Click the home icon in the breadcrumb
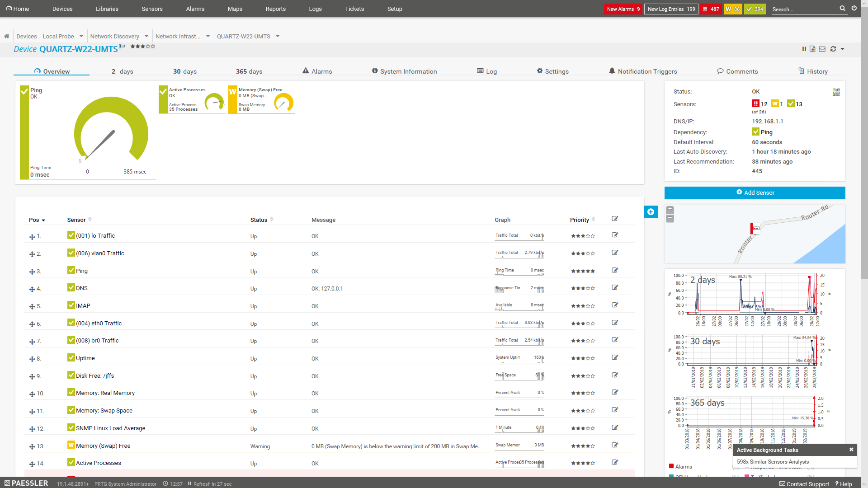 [7, 36]
